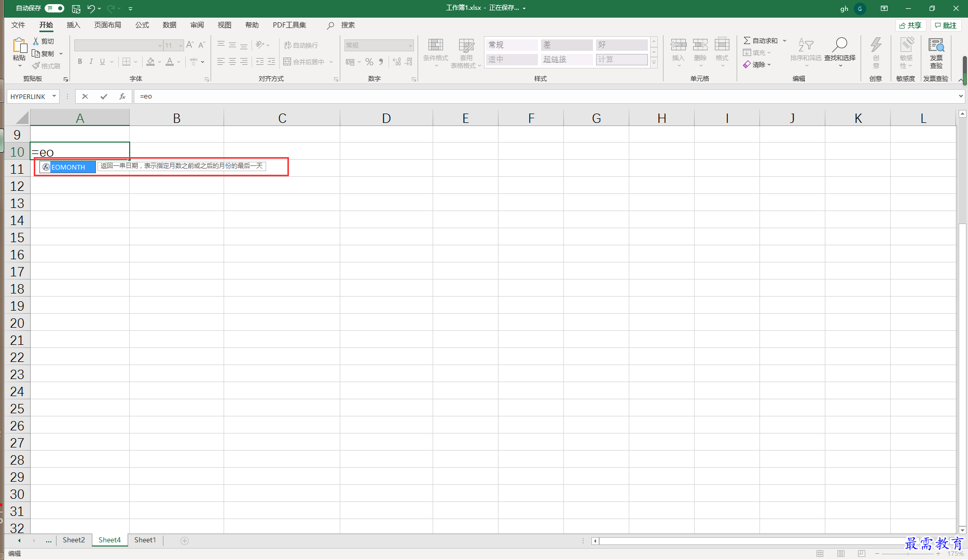The width and height of the screenshot is (968, 560).
Task: Click the zoom slider in status bar
Action: click(907, 554)
